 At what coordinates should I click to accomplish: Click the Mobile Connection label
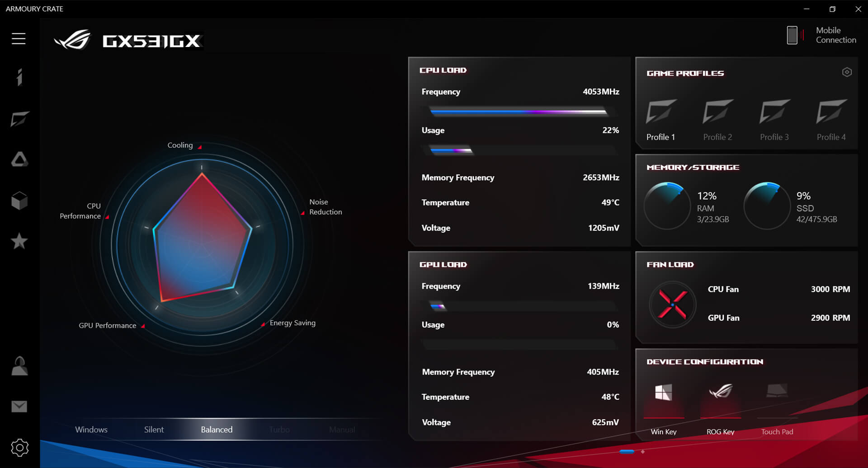pyautogui.click(x=836, y=35)
